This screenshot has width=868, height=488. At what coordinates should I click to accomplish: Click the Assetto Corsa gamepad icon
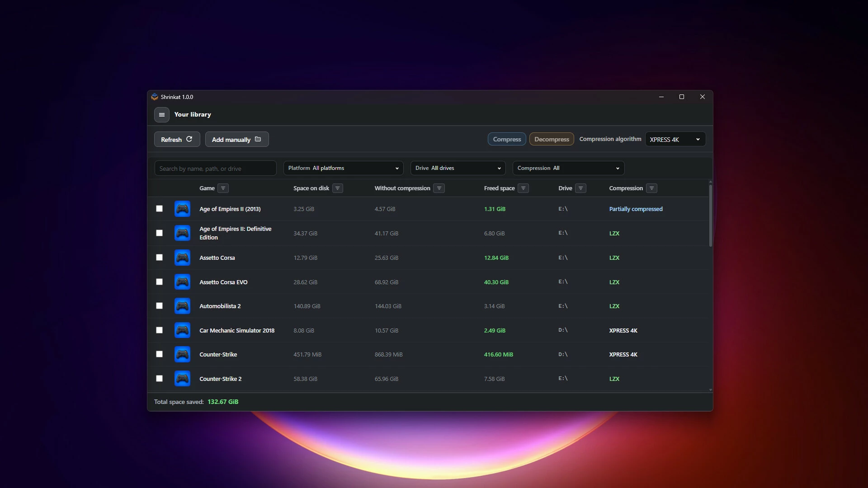pos(182,258)
